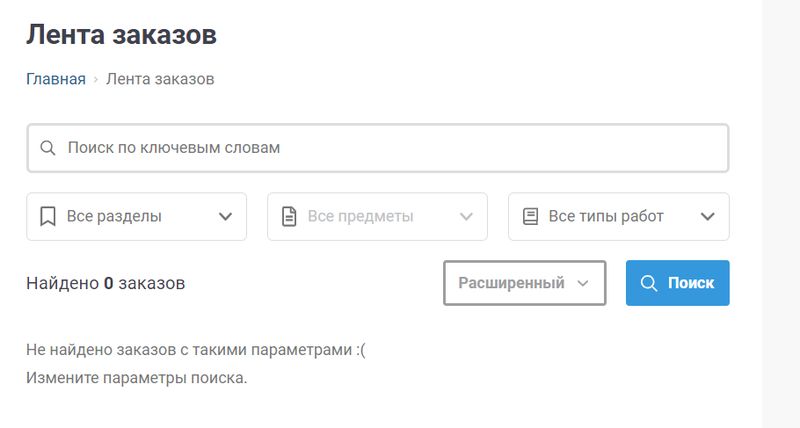Click the down arrow on Расширенный
Viewport: 800px width, 428px height.
click(x=584, y=283)
